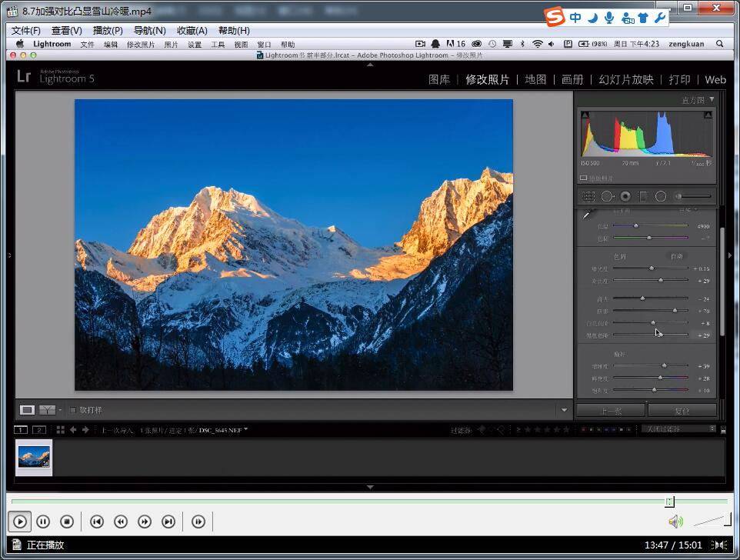The image size is (740, 560).
Task: Select the Red Eye Correction tool
Action: pyautogui.click(x=625, y=196)
